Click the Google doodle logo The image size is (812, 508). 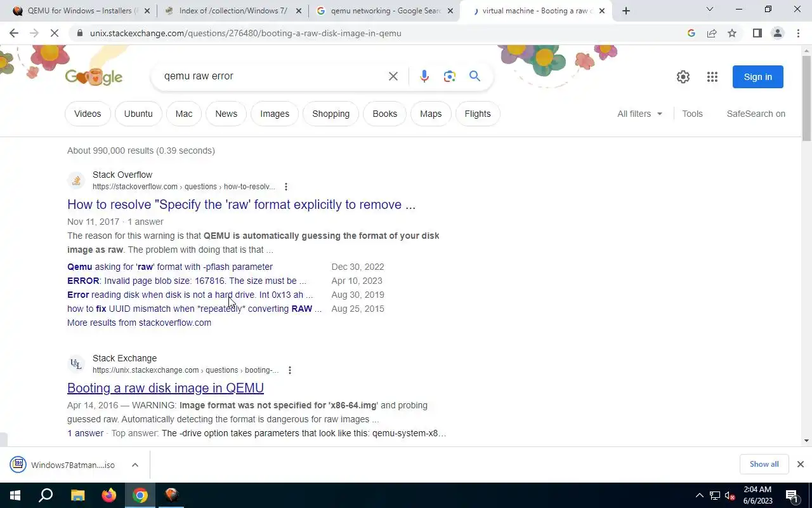coord(94,77)
